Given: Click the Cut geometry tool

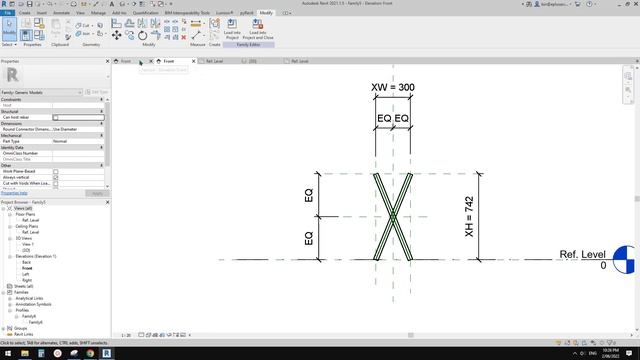Looking at the screenshot, I should coord(82,25).
